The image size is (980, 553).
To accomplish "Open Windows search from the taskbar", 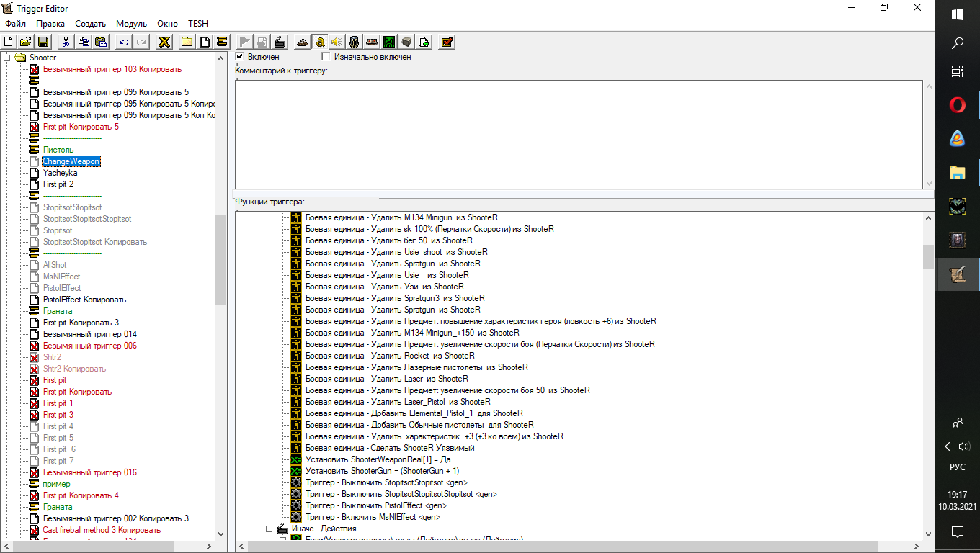I will (x=958, y=43).
